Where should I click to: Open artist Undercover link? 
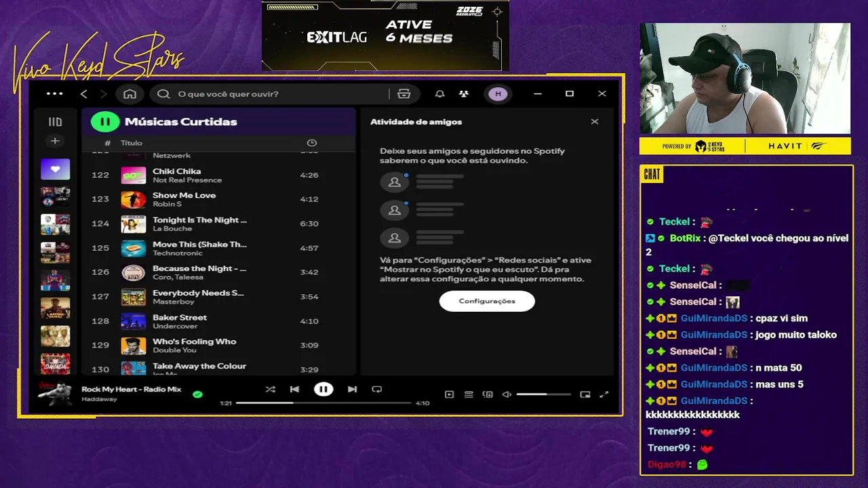[x=175, y=326]
